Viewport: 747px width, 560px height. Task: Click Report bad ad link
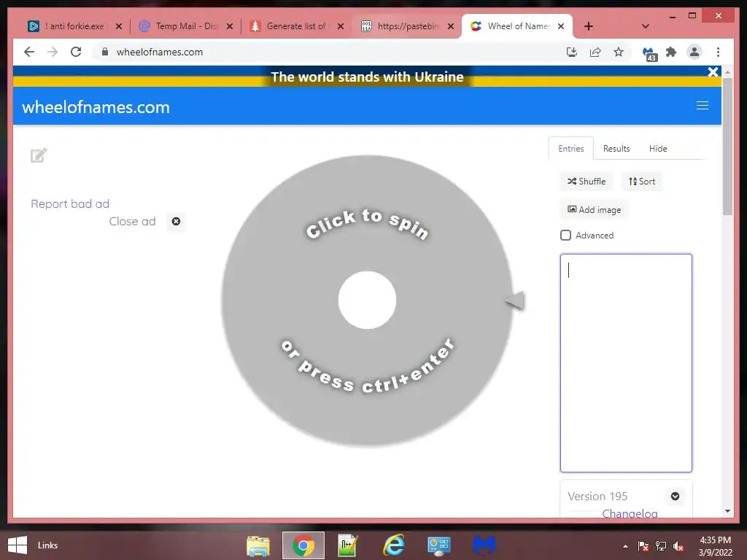[70, 204]
